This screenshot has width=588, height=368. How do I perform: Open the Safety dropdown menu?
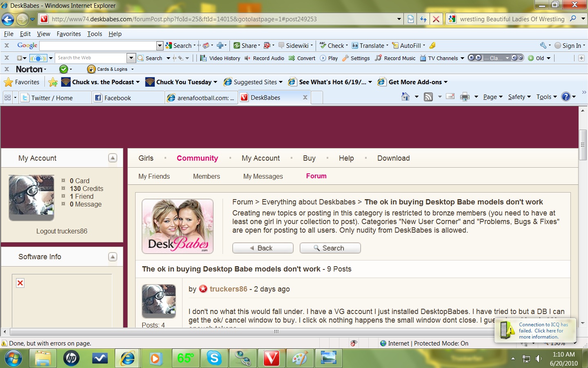(519, 97)
